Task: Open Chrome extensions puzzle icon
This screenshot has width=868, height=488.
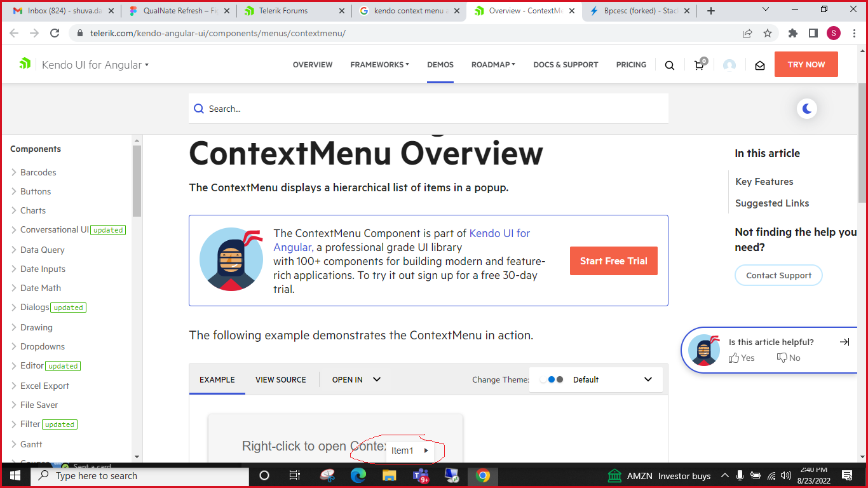Action: 793,33
